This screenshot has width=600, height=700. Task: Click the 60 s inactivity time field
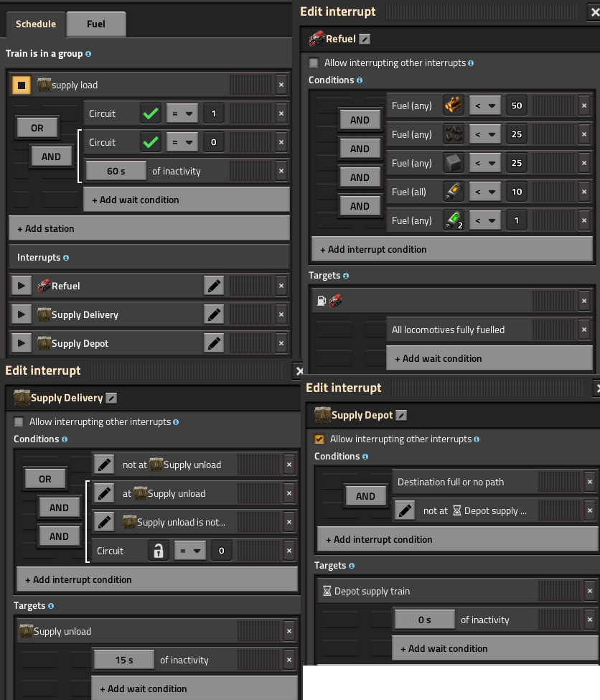pyautogui.click(x=116, y=171)
